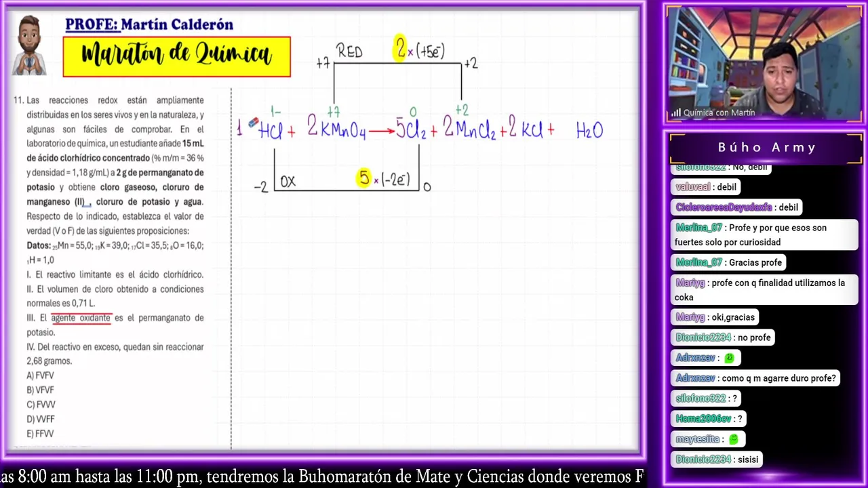
Task: Select answer option D) VVFF
Action: coord(41,420)
